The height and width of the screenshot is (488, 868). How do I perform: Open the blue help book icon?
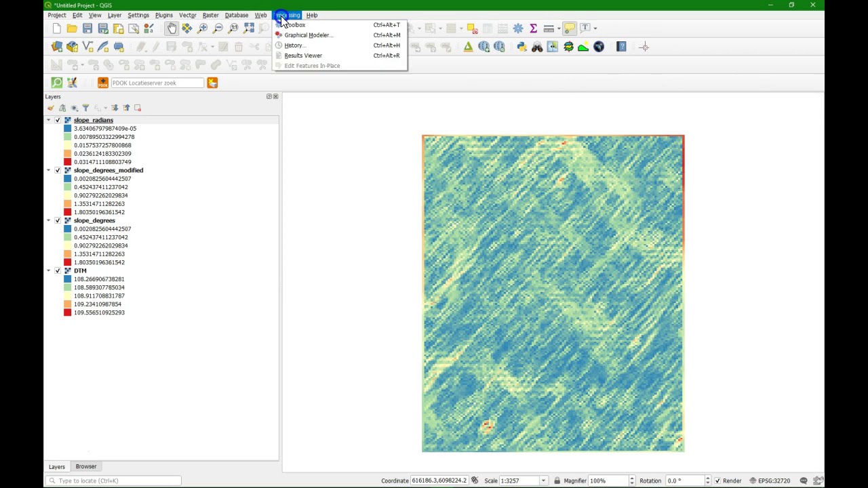(621, 47)
